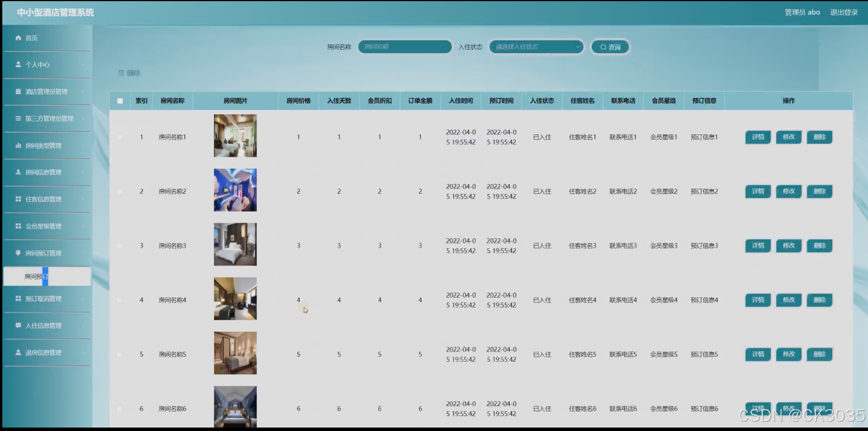Expand the 预订取消管理 menu chevron

(84, 298)
